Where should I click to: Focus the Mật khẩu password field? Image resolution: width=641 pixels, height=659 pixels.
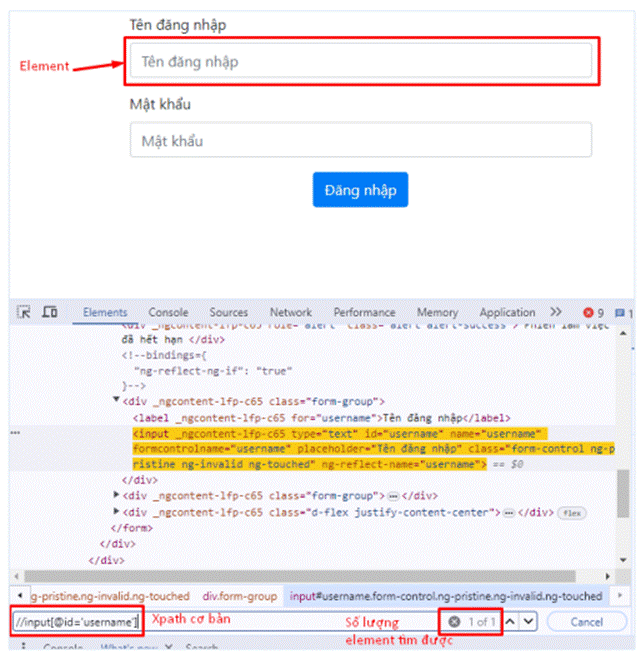coord(360,141)
